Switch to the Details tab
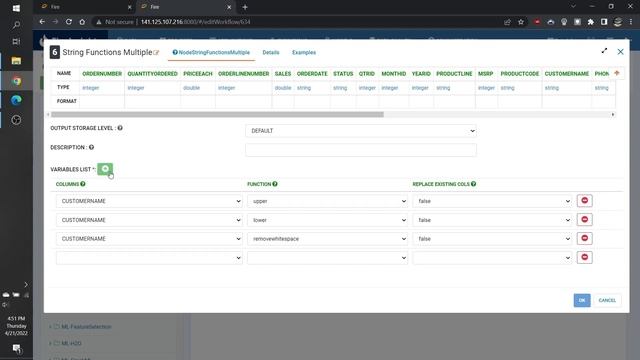This screenshot has height=360, width=640. tap(271, 52)
